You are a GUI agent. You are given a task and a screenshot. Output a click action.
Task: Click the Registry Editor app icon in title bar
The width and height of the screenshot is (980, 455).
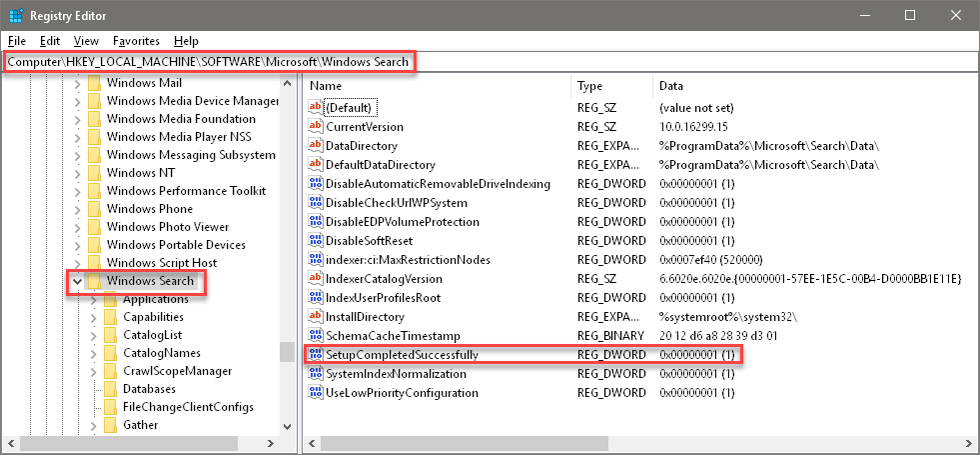(16, 15)
